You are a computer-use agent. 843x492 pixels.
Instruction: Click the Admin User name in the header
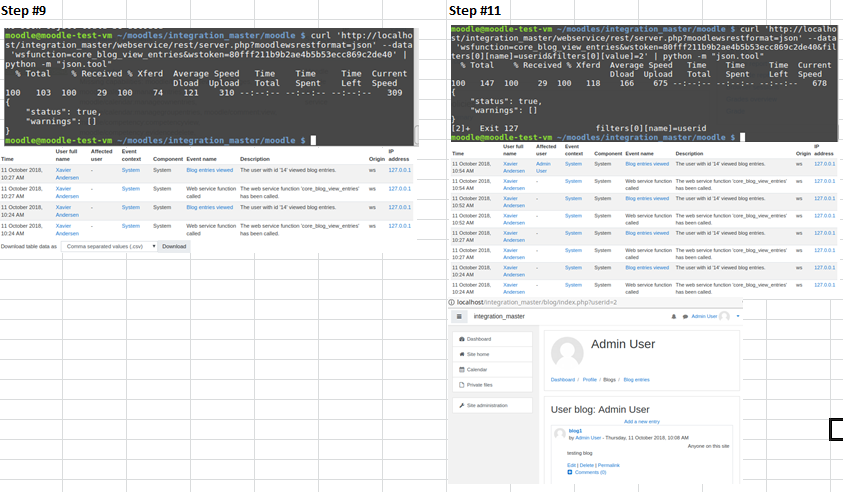(x=704, y=317)
